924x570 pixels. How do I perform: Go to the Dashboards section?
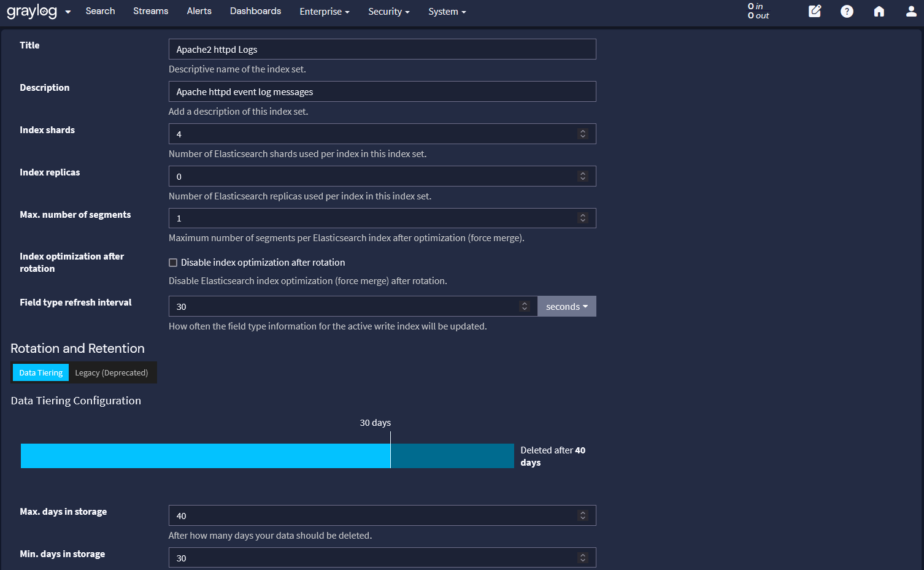tap(255, 11)
